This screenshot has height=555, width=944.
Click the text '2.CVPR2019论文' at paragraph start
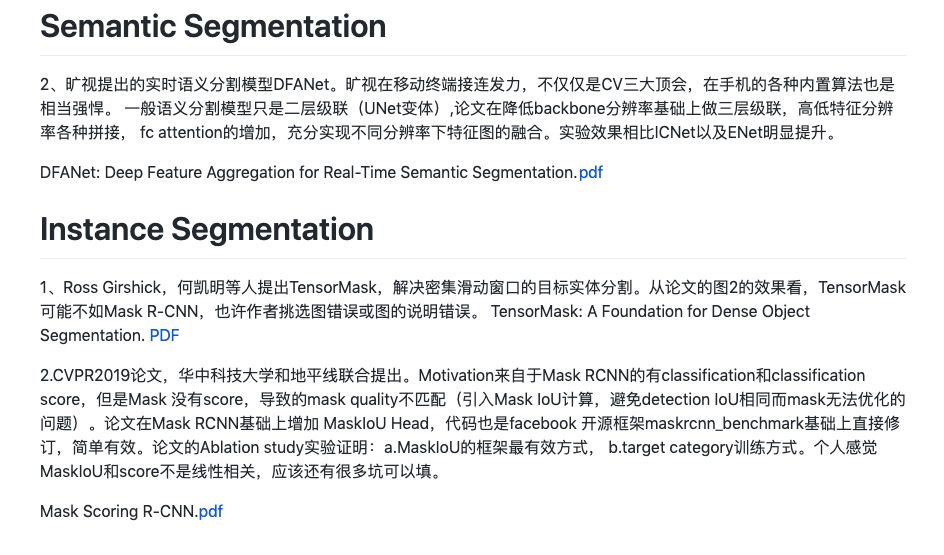101,376
